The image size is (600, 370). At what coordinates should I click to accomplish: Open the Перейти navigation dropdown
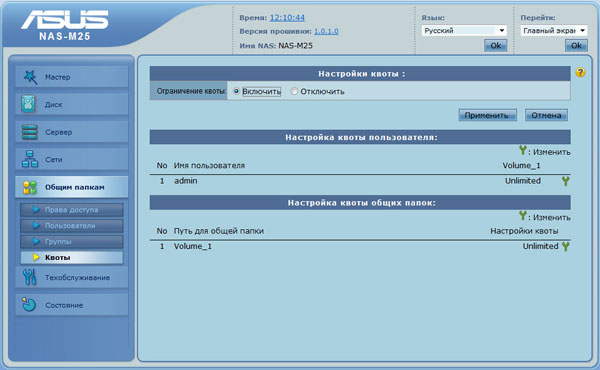pos(554,30)
